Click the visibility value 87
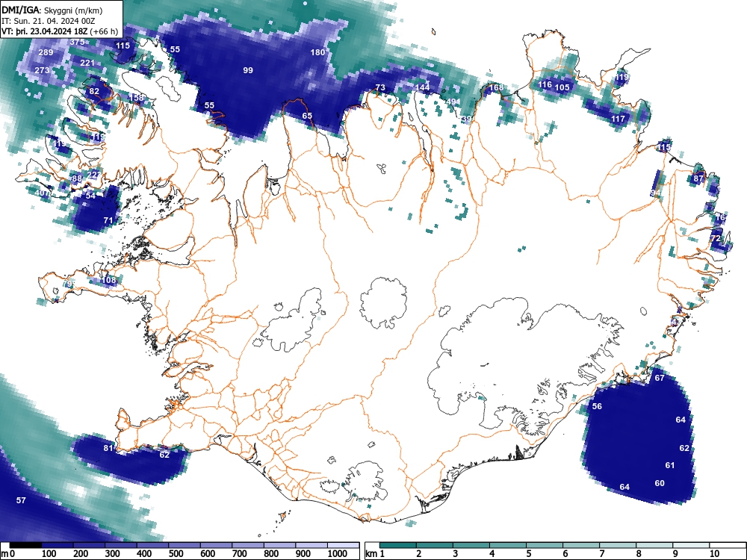Viewport: 747px width, 560px height. click(698, 178)
